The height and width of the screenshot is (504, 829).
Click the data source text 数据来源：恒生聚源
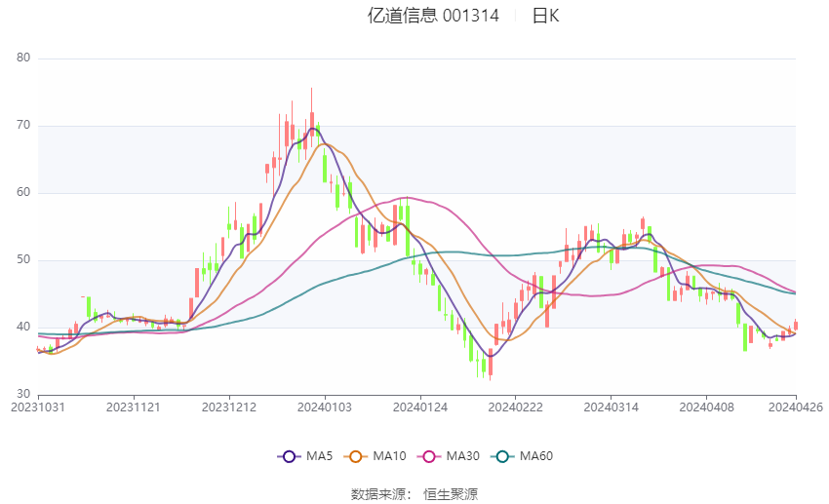coord(414,494)
